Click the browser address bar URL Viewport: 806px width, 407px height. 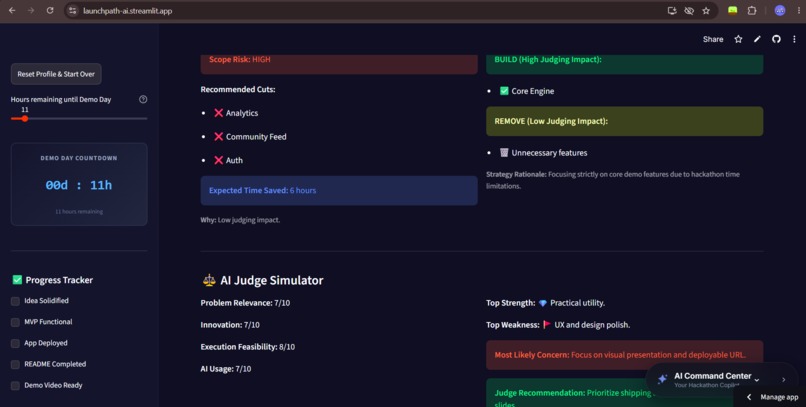127,11
